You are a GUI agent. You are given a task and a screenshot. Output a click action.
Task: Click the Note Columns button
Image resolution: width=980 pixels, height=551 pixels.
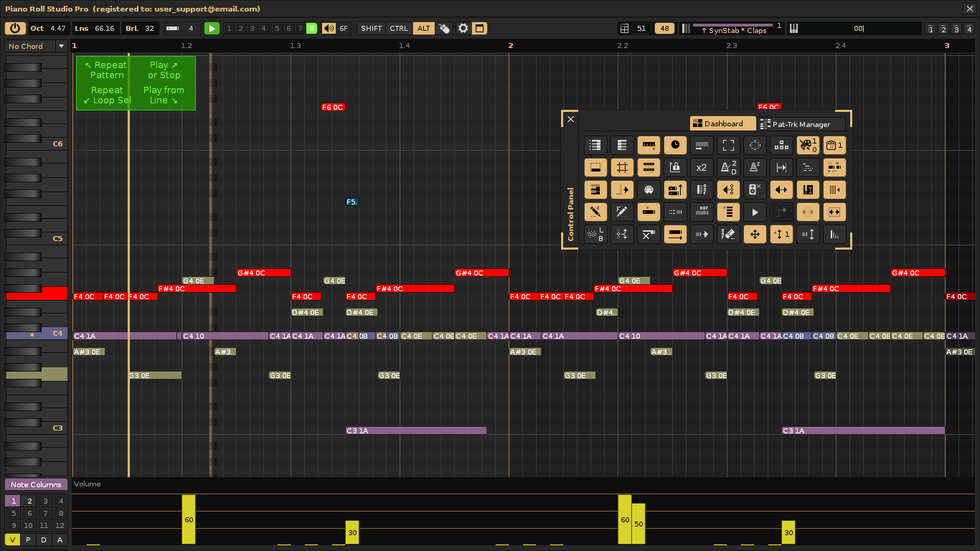(36, 484)
